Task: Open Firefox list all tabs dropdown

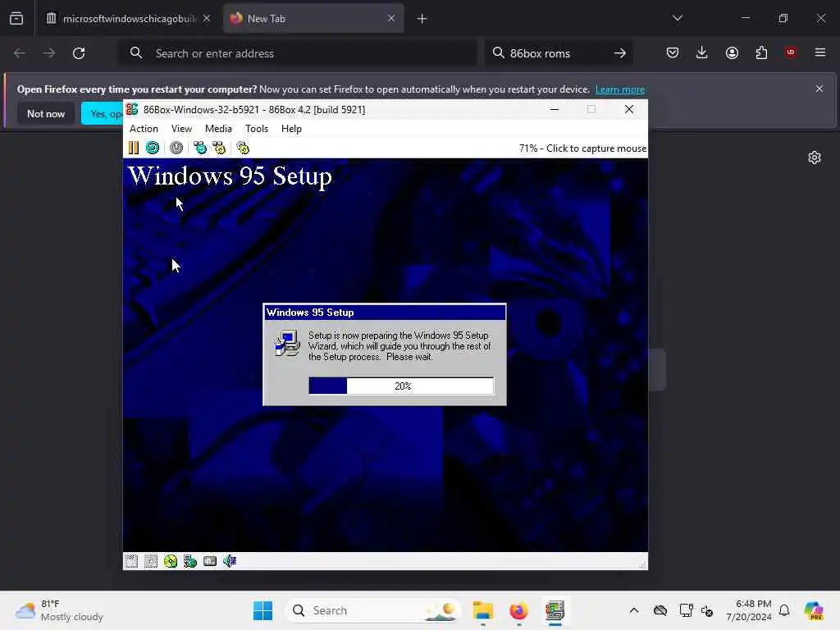Action: tap(677, 18)
